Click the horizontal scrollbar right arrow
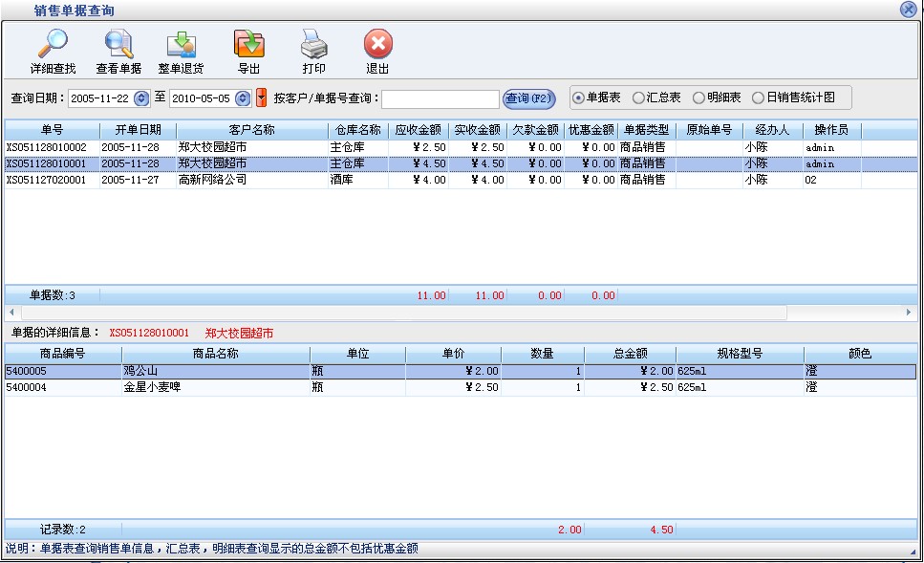 pyautogui.click(x=909, y=313)
